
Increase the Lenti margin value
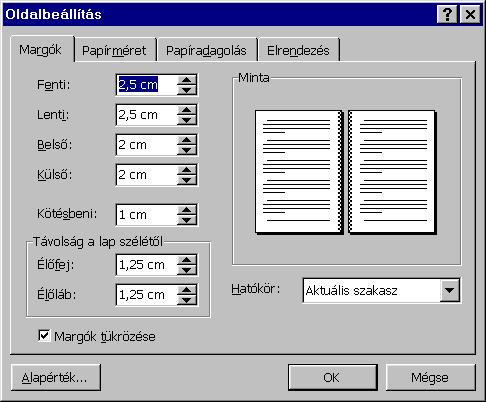pyautogui.click(x=187, y=110)
